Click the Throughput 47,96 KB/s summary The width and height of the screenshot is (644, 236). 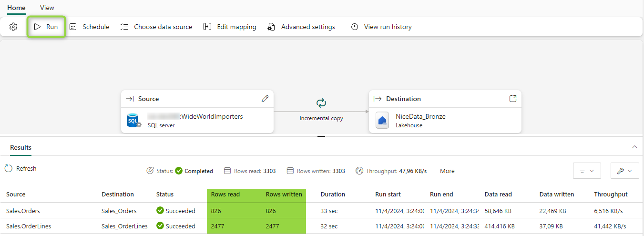tap(391, 171)
